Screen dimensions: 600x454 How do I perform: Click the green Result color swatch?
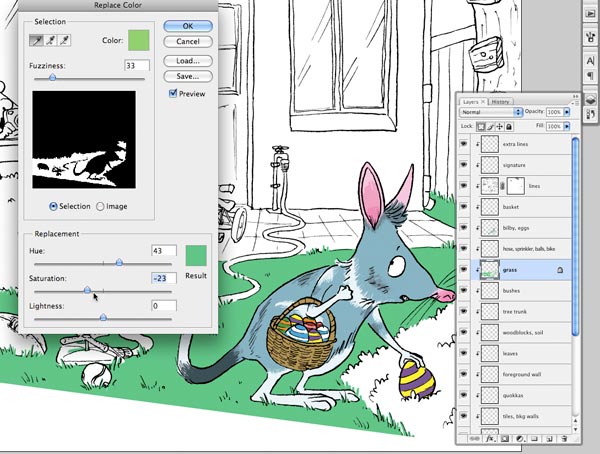(196, 257)
